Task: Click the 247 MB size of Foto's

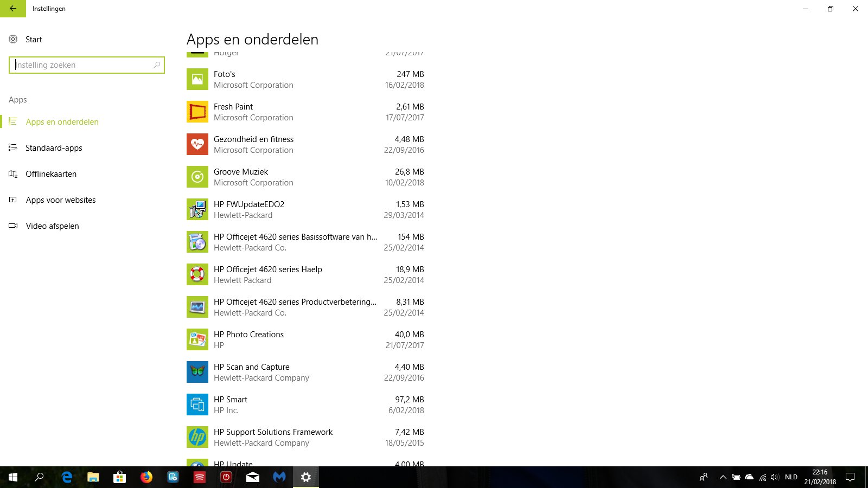Action: pos(411,74)
